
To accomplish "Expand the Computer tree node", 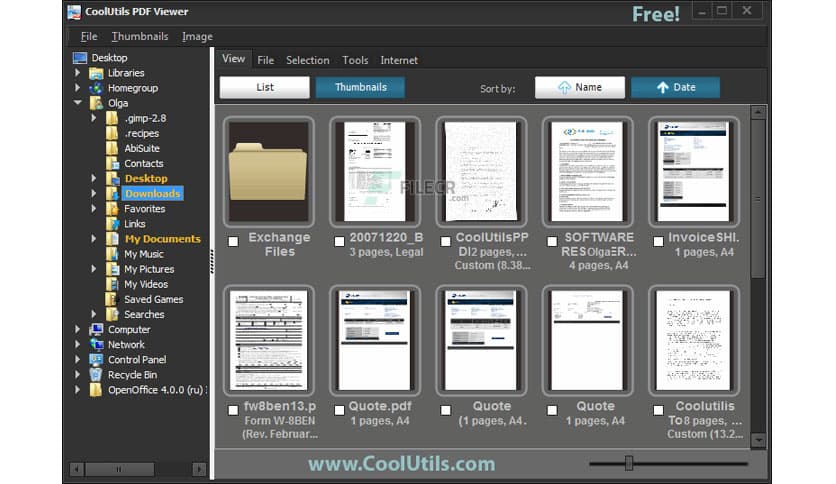I will coord(78,329).
